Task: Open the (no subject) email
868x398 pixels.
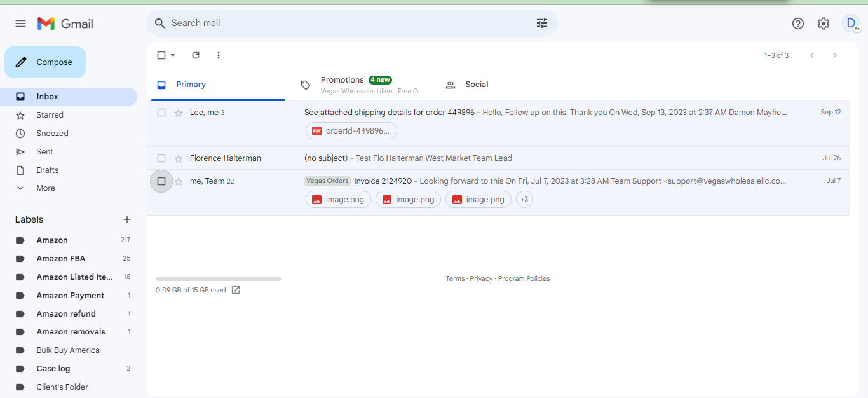Action: click(498, 158)
